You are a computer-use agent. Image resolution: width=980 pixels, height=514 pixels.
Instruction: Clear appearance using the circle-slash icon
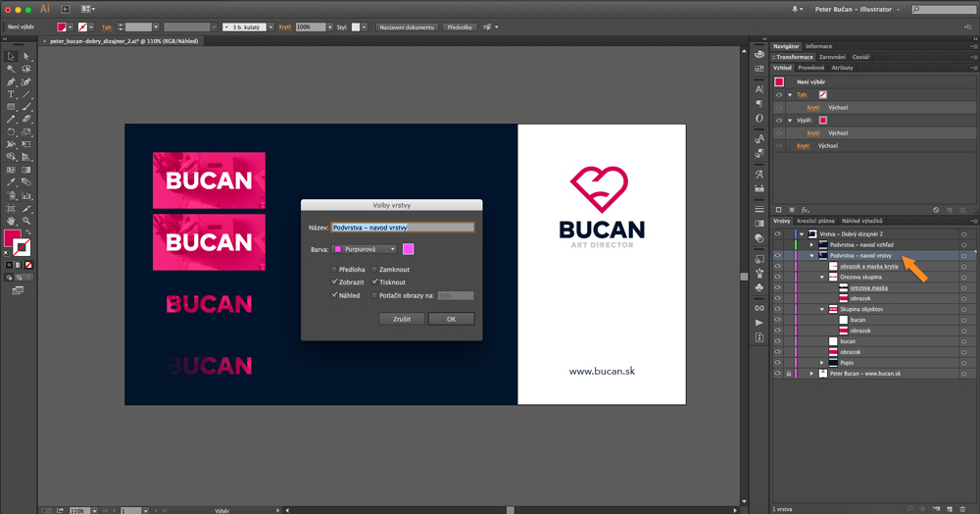pyautogui.click(x=936, y=210)
